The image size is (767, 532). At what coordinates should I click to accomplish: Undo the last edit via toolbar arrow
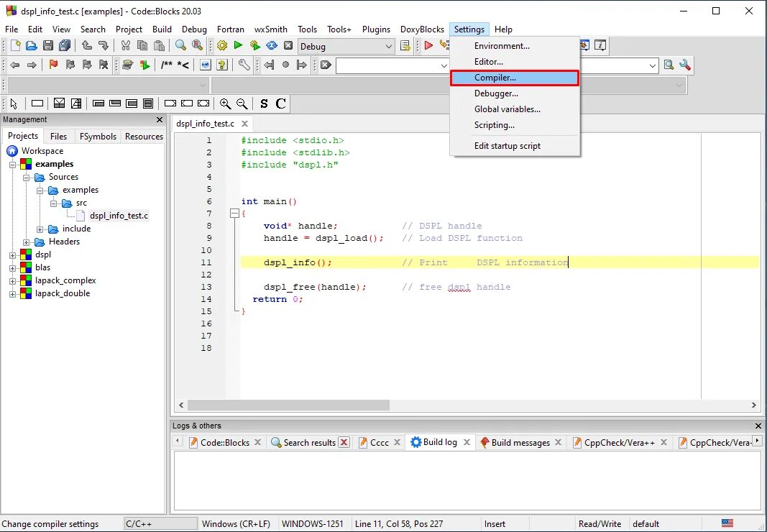coord(87,45)
